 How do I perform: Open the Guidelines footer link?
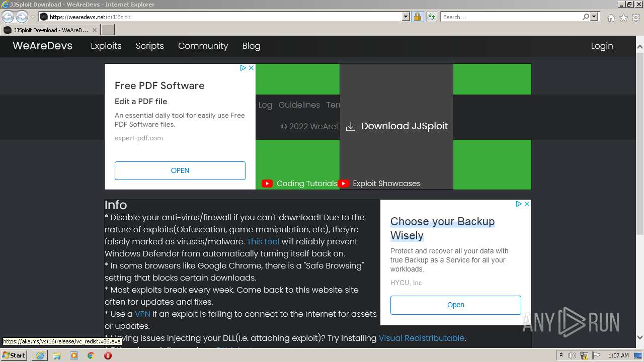pyautogui.click(x=299, y=105)
